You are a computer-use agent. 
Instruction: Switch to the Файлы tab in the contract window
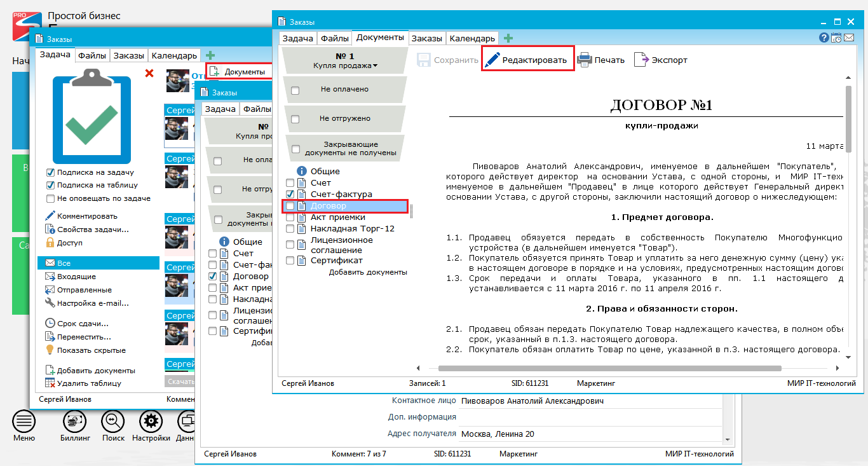click(334, 38)
